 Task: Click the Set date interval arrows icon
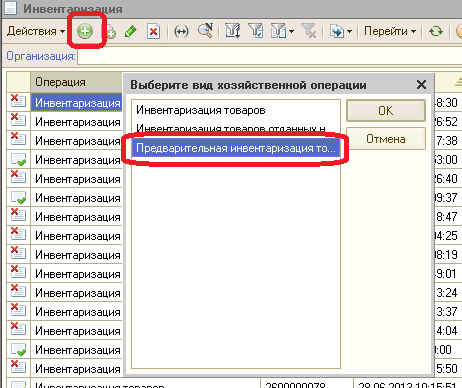click(181, 32)
